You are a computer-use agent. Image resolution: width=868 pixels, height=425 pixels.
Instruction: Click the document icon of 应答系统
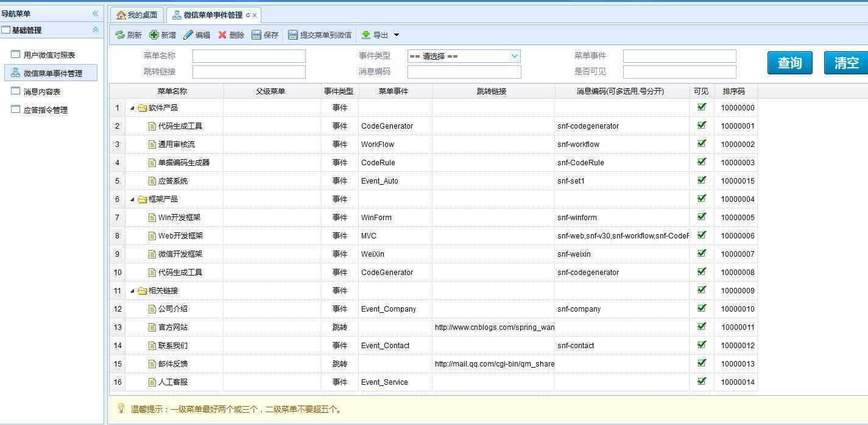click(x=152, y=181)
